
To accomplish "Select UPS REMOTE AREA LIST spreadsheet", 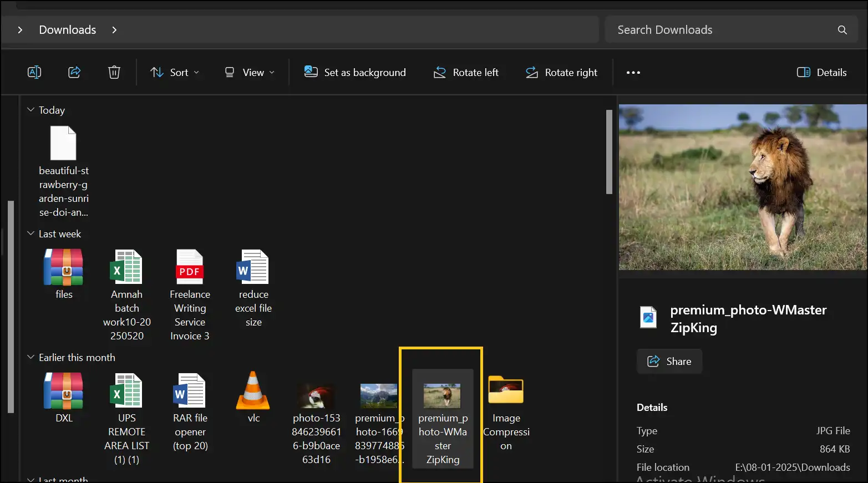I will coord(127,418).
